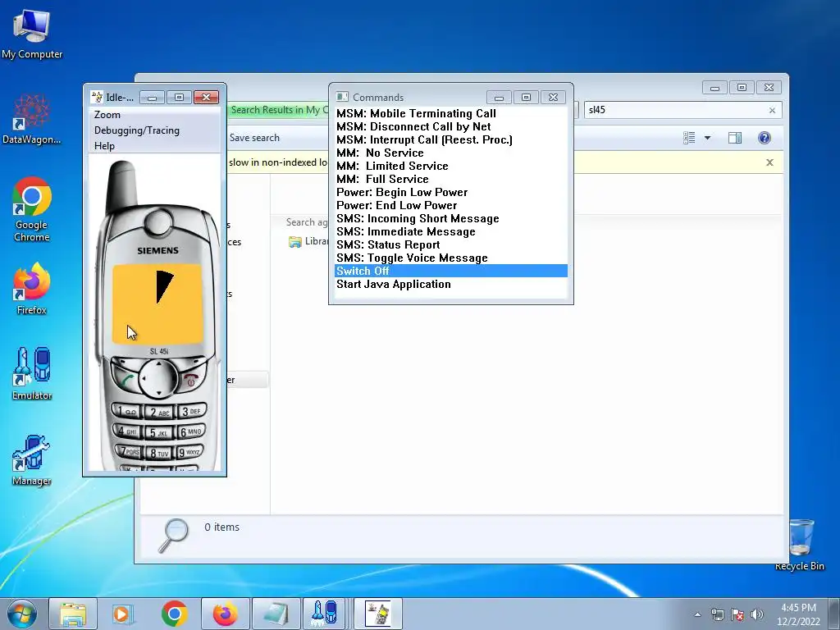The height and width of the screenshot is (630, 840).
Task: Open the Help icon in Explorer window
Action: point(765,138)
